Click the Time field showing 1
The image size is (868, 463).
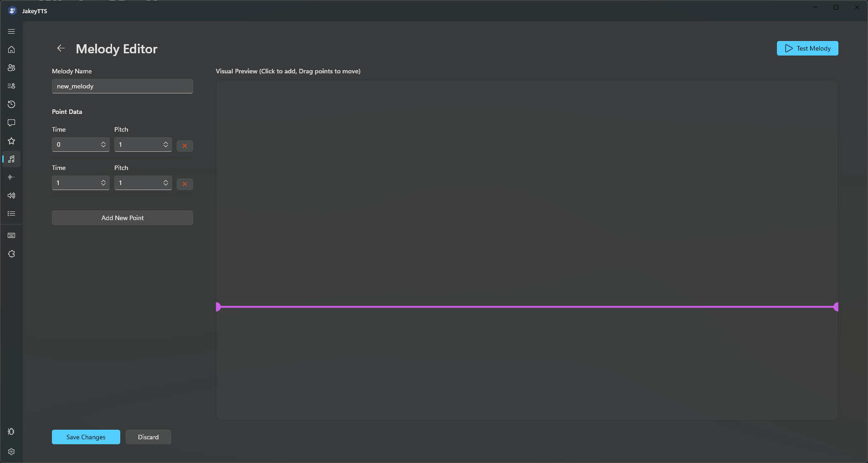click(x=81, y=183)
